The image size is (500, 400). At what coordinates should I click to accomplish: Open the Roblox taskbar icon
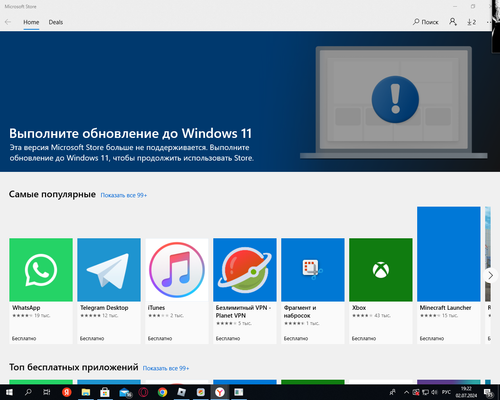(181, 392)
